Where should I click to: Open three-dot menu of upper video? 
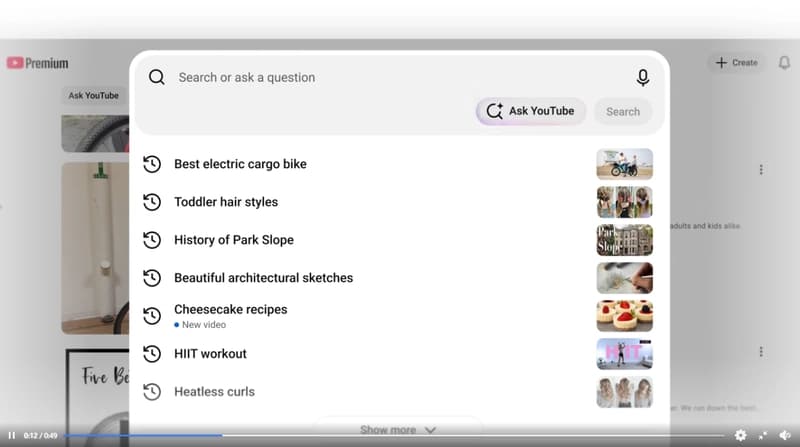(x=761, y=169)
